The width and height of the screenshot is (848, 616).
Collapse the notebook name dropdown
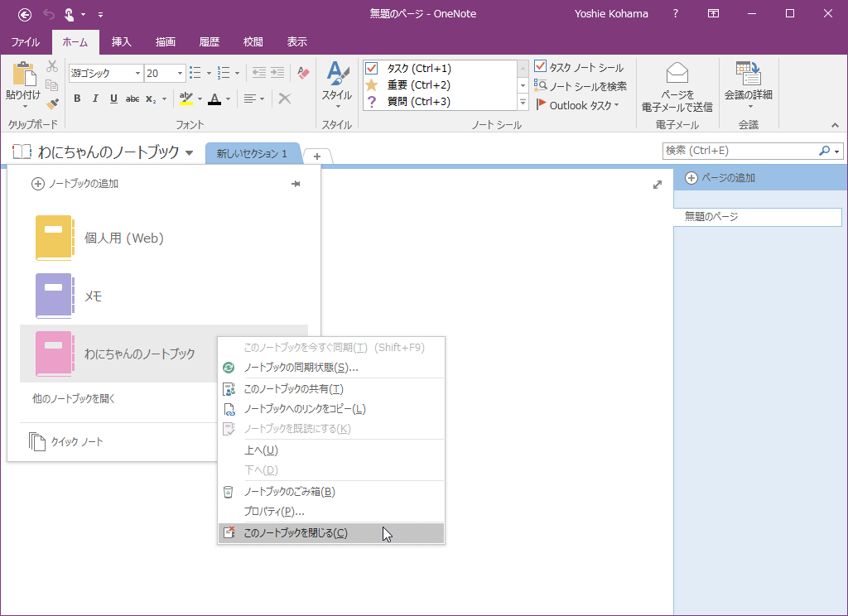pos(189,153)
